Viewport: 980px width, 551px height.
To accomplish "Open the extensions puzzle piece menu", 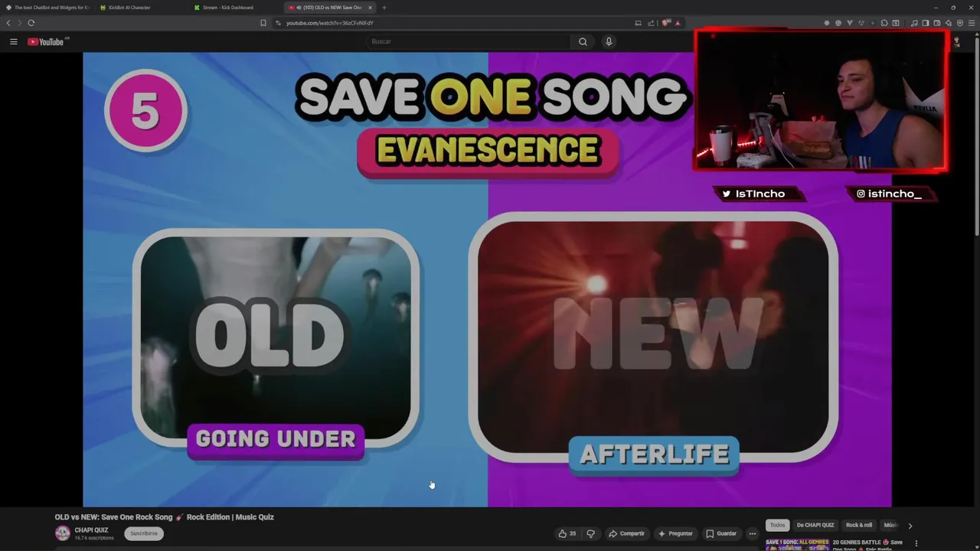I will coord(884,23).
